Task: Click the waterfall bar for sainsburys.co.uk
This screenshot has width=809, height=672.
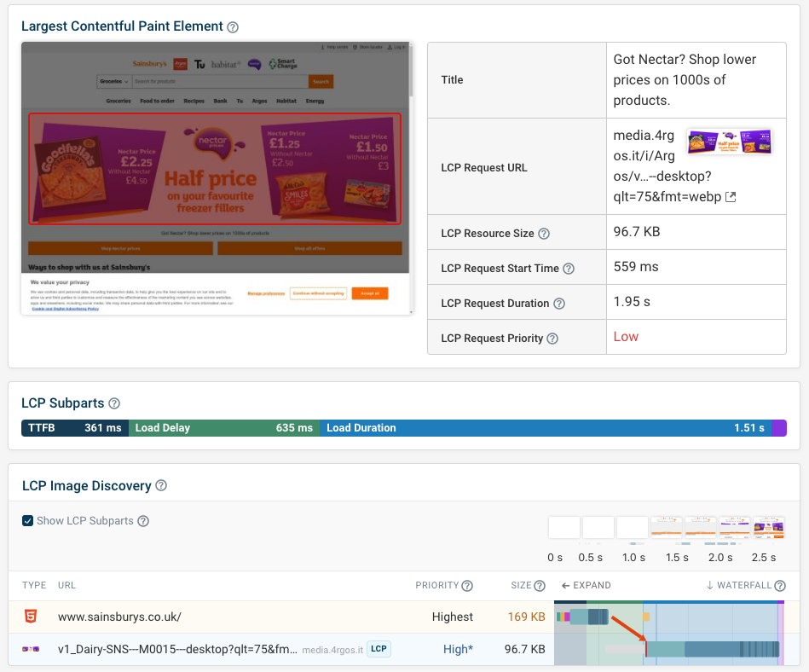Action: [583, 617]
